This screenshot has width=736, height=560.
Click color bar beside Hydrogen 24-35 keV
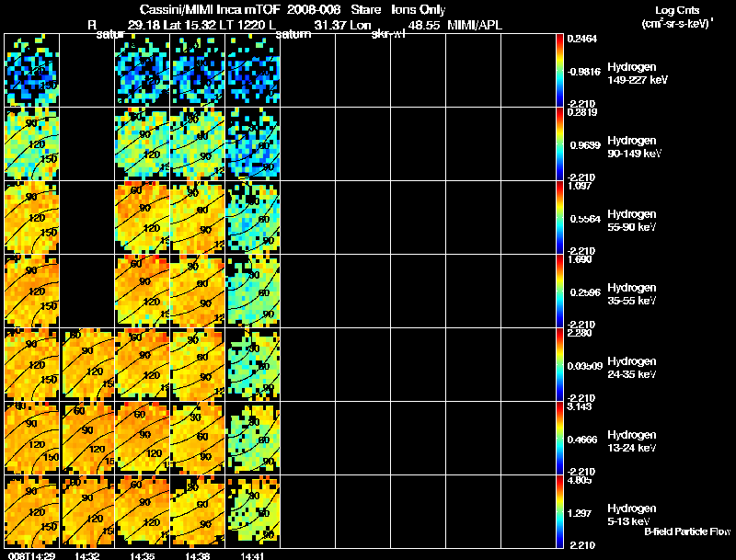pos(559,365)
